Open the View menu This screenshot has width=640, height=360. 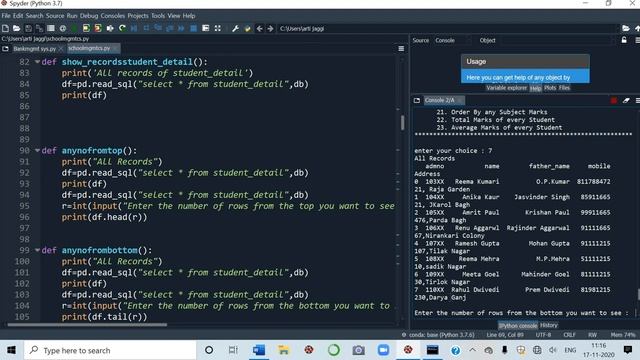tap(173, 16)
